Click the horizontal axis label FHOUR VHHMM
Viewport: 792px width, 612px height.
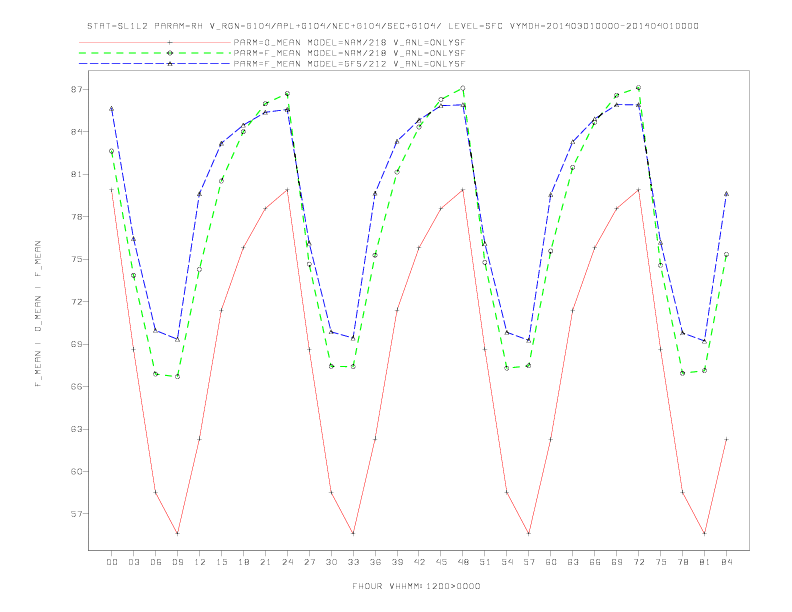[x=416, y=586]
